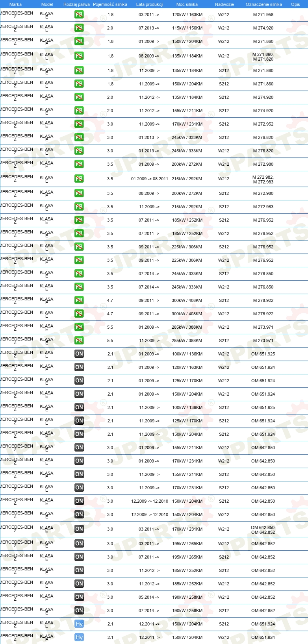Select power value 115kW / 156KM
Image resolution: width=308 pixels, height=644 pixels.
coord(187,28)
